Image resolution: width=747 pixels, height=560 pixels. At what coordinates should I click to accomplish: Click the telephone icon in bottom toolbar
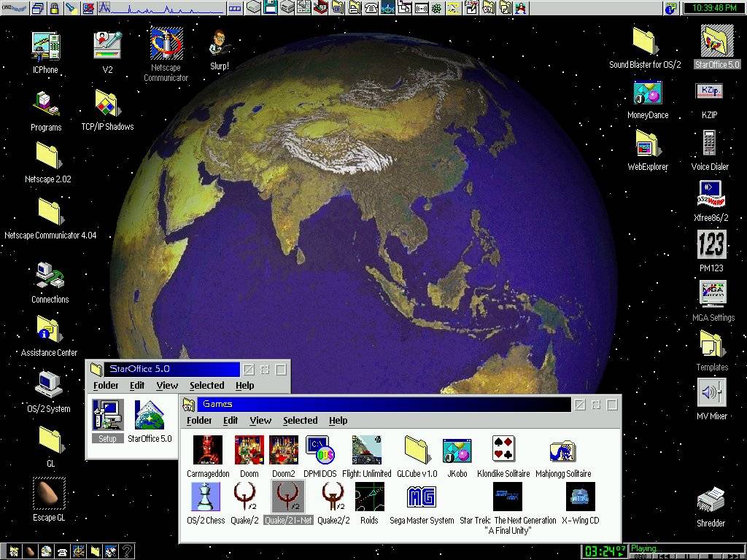[x=63, y=551]
